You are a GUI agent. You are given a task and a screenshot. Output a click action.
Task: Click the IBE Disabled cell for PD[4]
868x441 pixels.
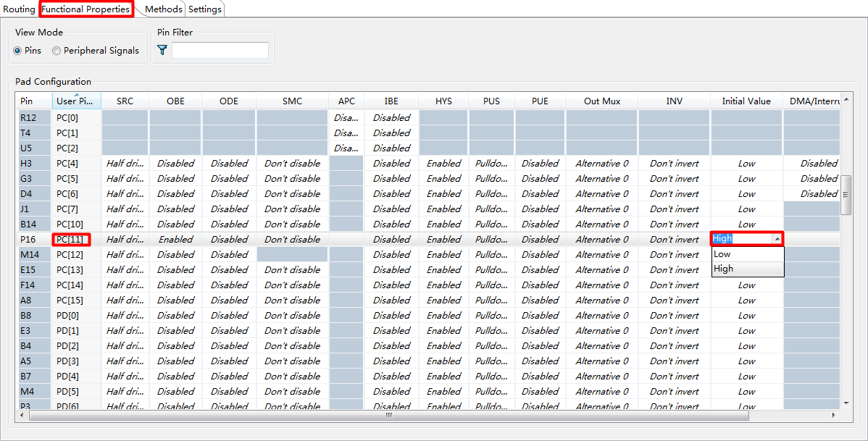click(391, 377)
